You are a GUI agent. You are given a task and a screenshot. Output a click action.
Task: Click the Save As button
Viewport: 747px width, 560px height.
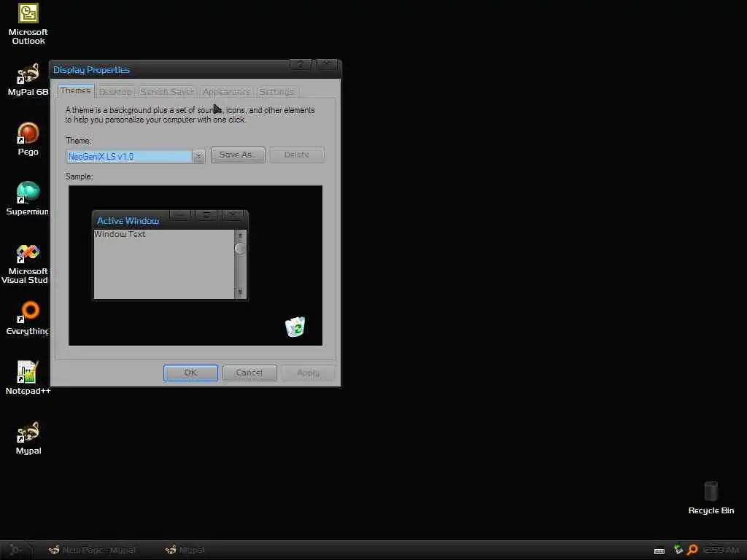[238, 155]
